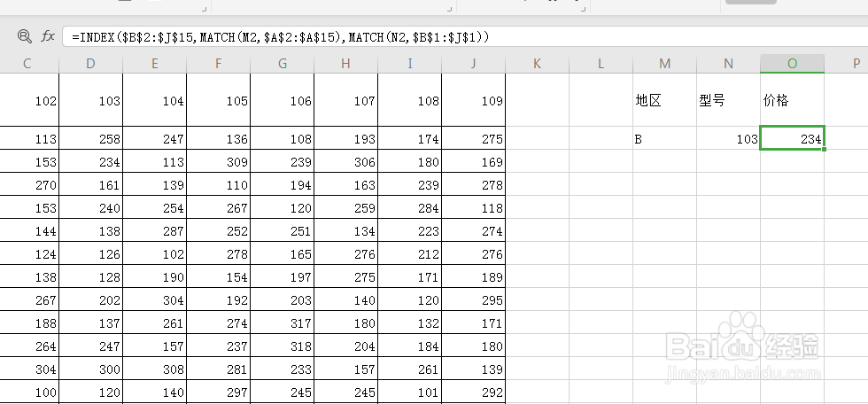The image size is (868, 404).
Task: Select cell with value 258
Action: click(x=90, y=138)
